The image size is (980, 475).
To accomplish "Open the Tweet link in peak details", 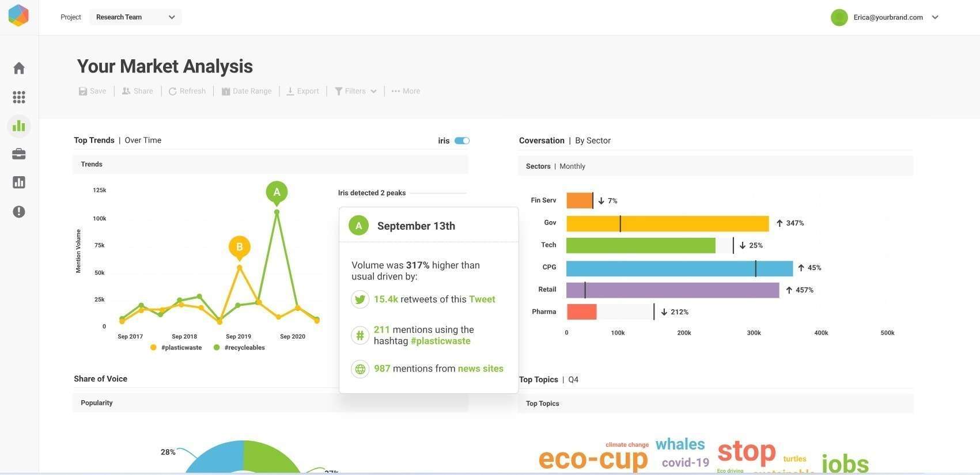I will [482, 299].
